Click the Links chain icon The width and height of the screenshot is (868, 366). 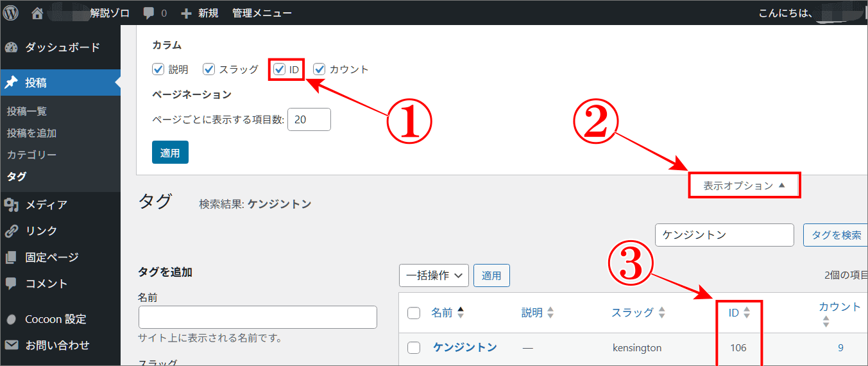pyautogui.click(x=11, y=231)
